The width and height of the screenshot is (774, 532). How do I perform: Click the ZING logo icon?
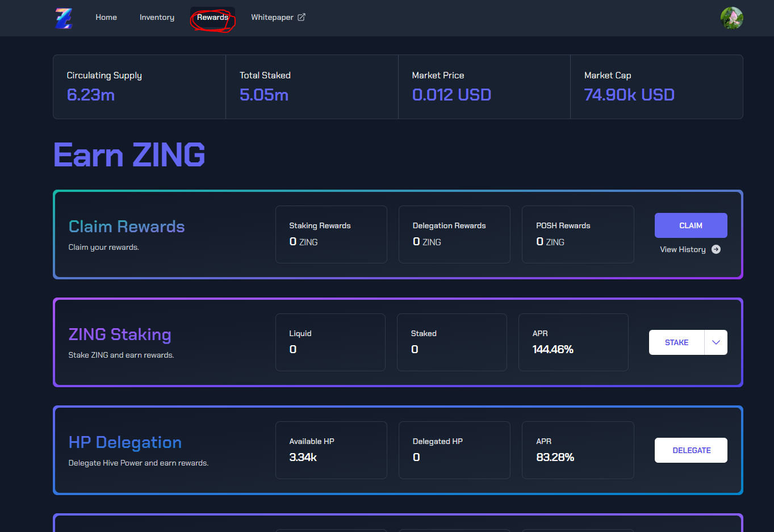[64, 18]
